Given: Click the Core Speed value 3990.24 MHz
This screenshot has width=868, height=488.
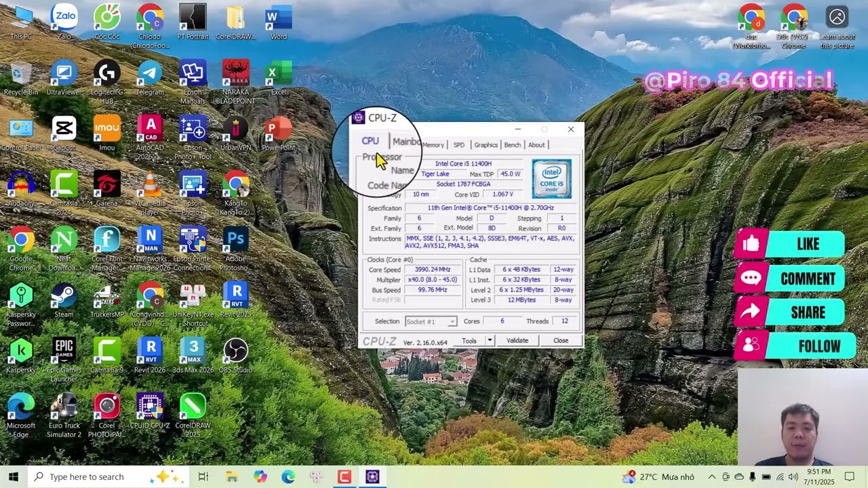Looking at the screenshot, I should click(432, 270).
